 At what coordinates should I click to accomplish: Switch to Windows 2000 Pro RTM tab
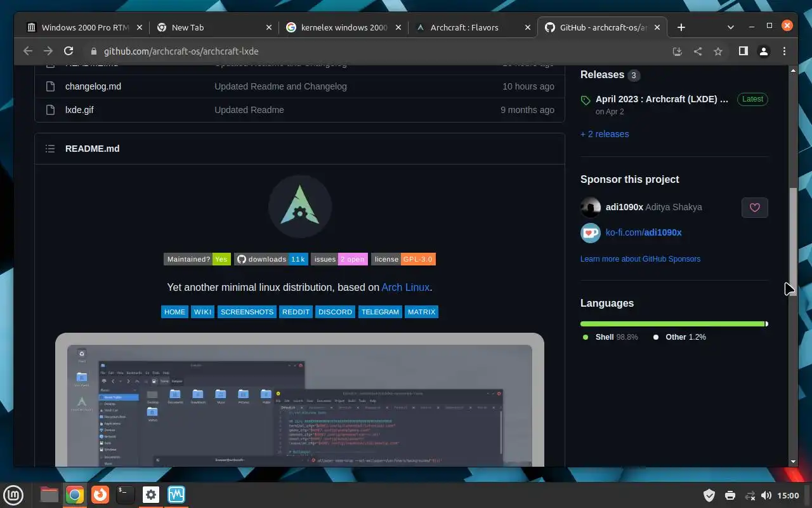(x=84, y=27)
